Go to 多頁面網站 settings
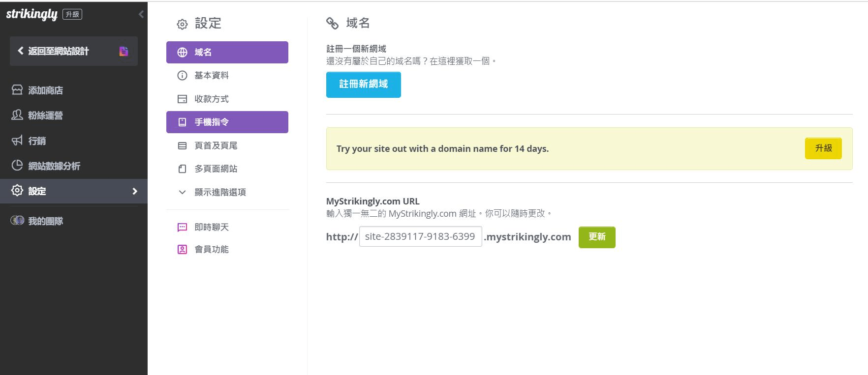 (216, 169)
